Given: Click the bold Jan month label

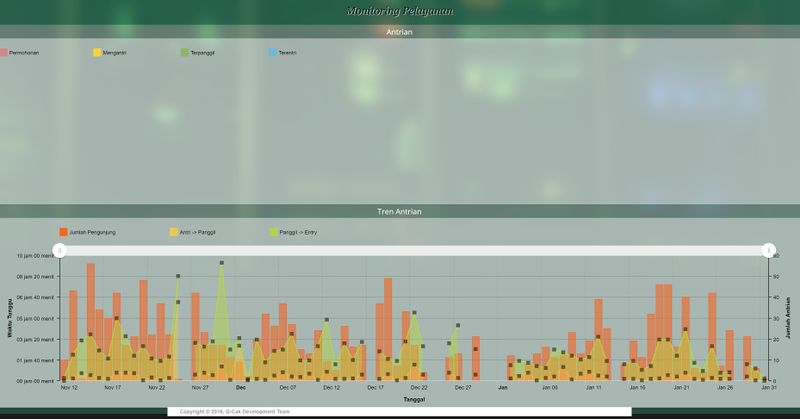Looking at the screenshot, I should [x=503, y=388].
